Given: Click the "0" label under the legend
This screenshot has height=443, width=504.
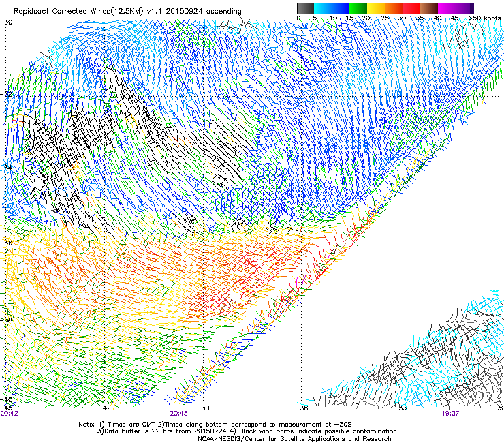Looking at the screenshot, I should tap(298, 18).
